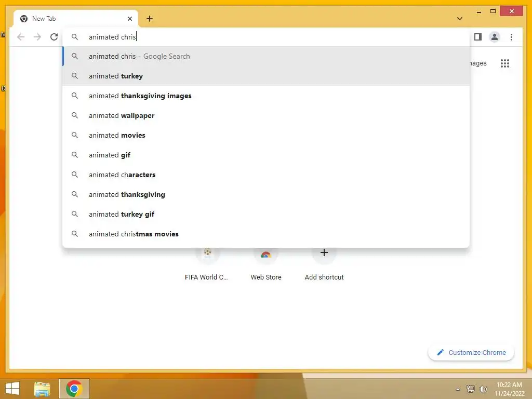Screen dimensions: 532x399
Task: Show hidden system tray icons
Action: (x=458, y=389)
